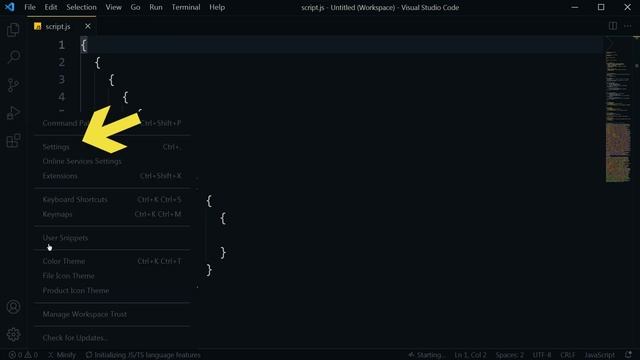Click UTF-8 encoding in status bar

click(x=542, y=355)
